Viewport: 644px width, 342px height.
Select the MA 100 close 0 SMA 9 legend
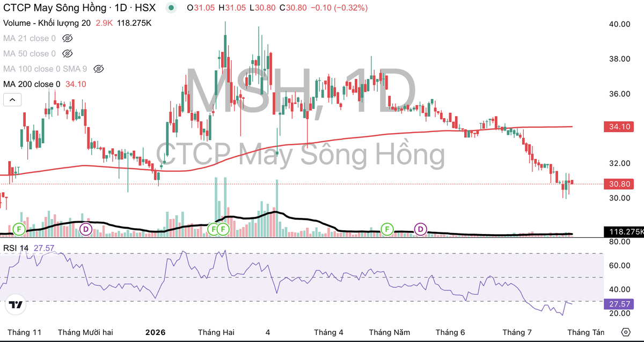pyautogui.click(x=45, y=69)
